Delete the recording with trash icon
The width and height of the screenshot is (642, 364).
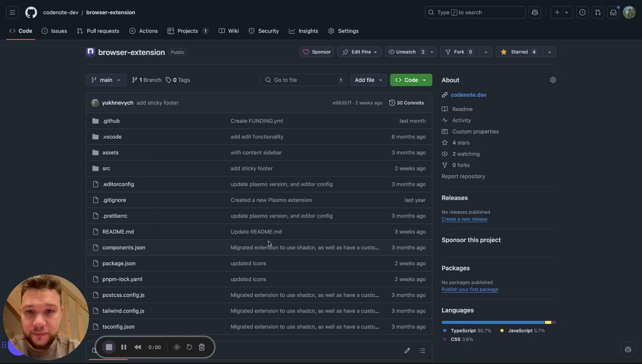[x=202, y=347]
